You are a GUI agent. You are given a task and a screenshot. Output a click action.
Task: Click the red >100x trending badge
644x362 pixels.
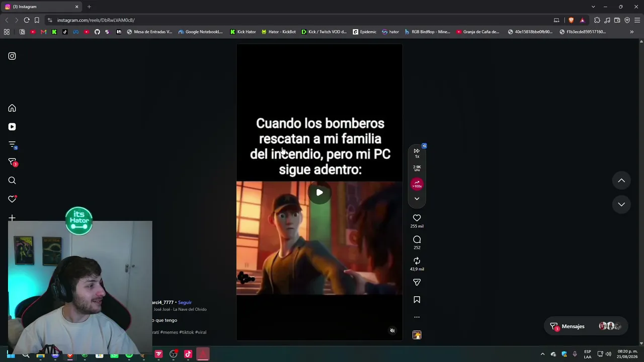click(x=417, y=185)
